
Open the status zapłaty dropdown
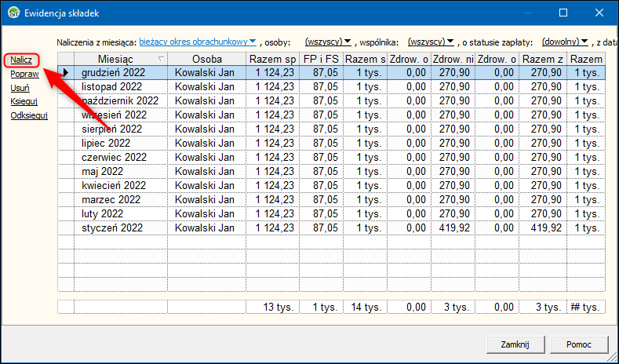[x=565, y=41]
